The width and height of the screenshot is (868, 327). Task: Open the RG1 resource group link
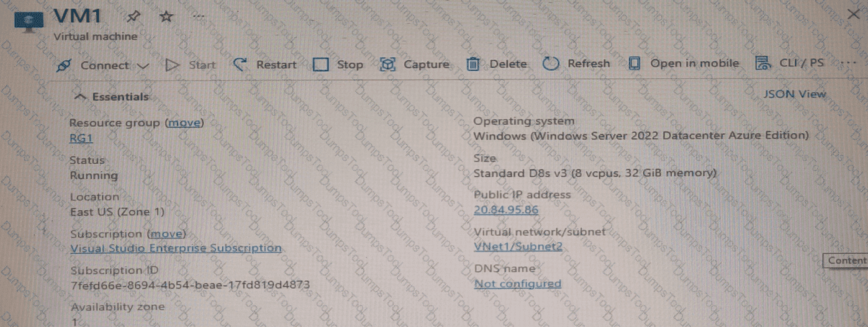81,138
